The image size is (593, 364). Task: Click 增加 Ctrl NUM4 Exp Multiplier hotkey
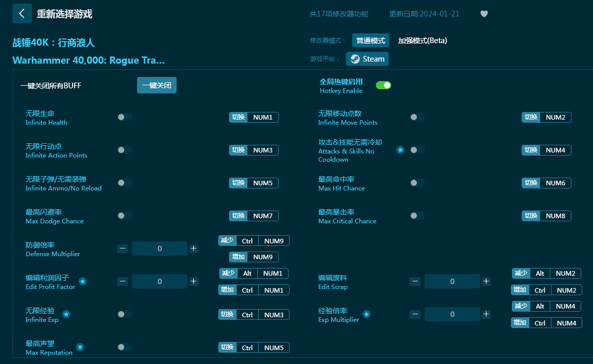pos(546,323)
